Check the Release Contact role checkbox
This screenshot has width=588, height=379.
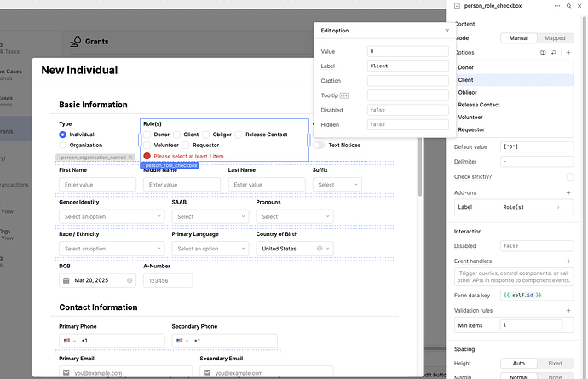click(239, 135)
